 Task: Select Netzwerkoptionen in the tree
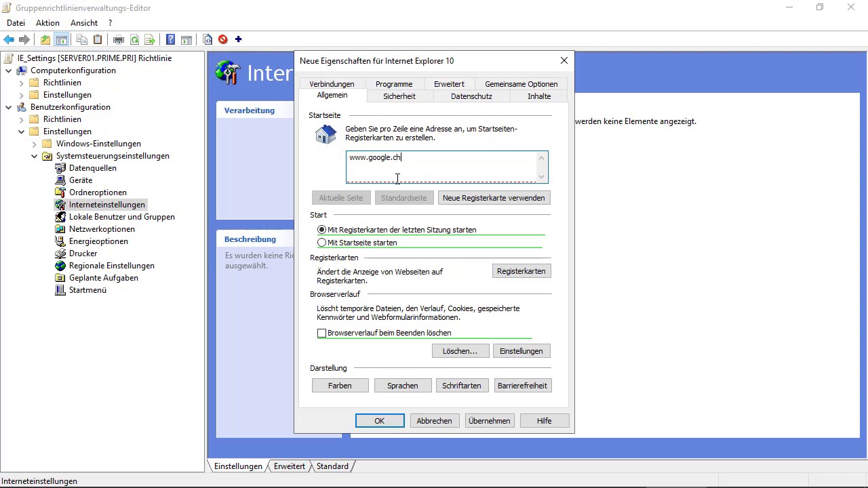[x=102, y=229]
